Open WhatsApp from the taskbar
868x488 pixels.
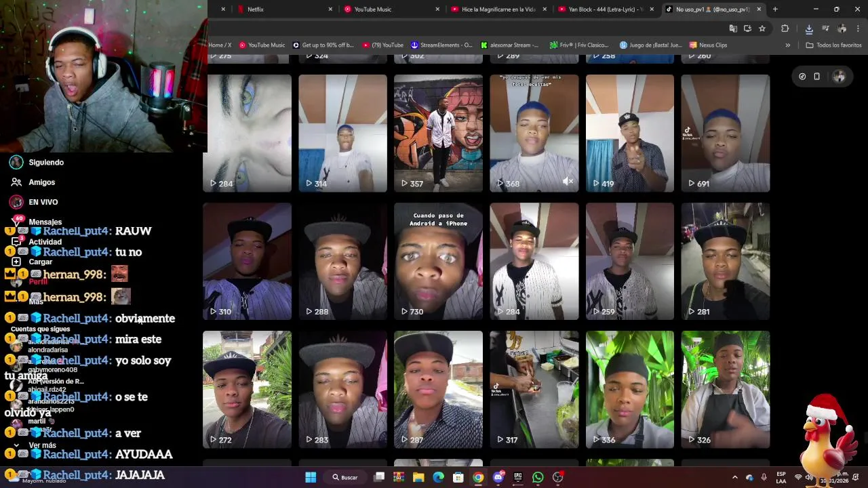pyautogui.click(x=538, y=477)
